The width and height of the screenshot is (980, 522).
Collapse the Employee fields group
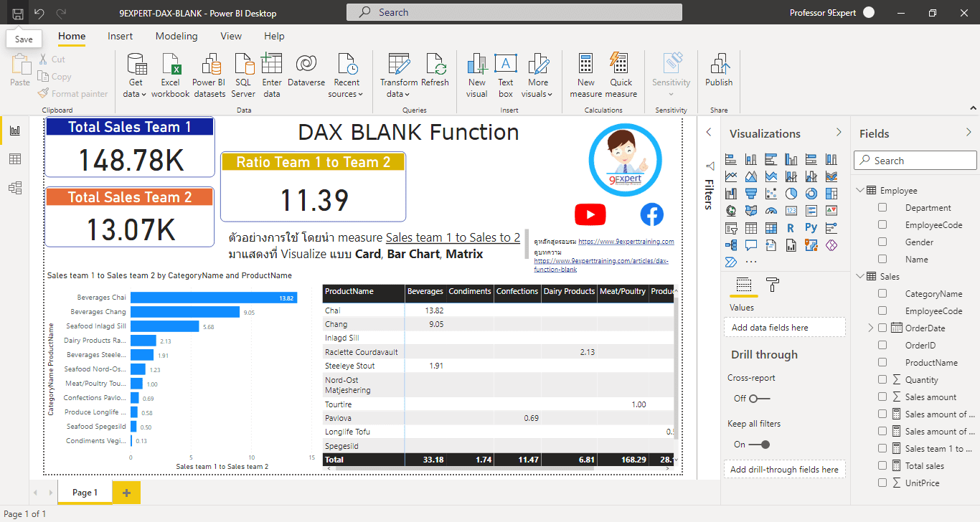tap(859, 190)
